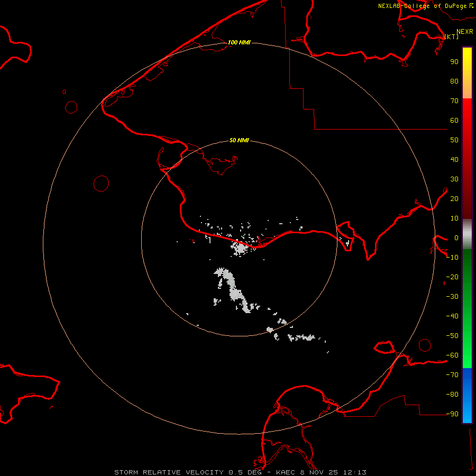Click the 0 value on velocity scale
This screenshot has height=476, width=476.
[456, 237]
